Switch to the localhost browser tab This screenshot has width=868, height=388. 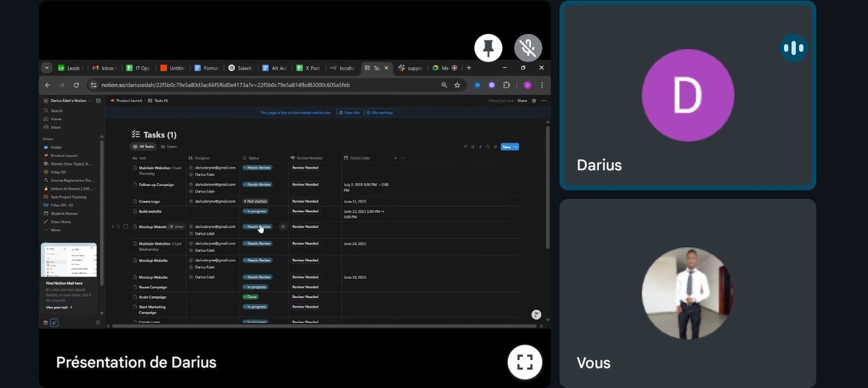(343, 68)
